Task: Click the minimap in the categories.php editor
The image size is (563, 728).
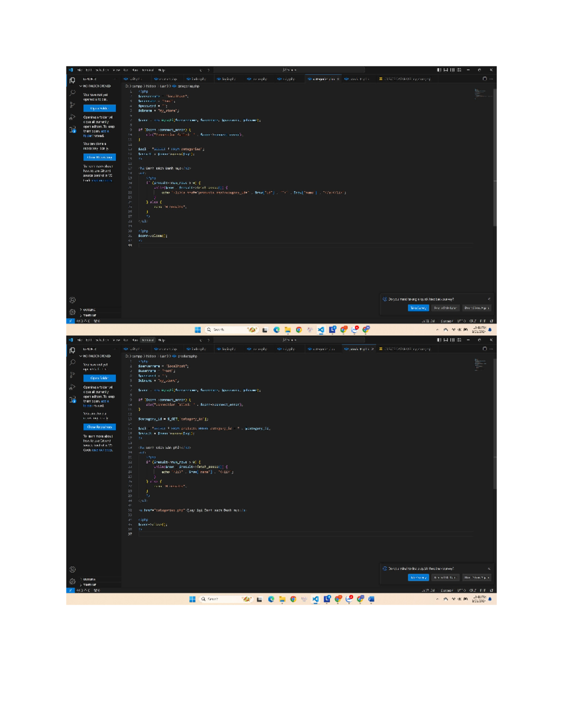Action: click(x=483, y=94)
